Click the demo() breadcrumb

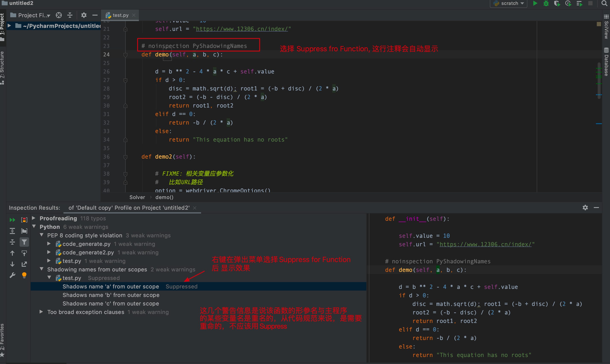(164, 197)
